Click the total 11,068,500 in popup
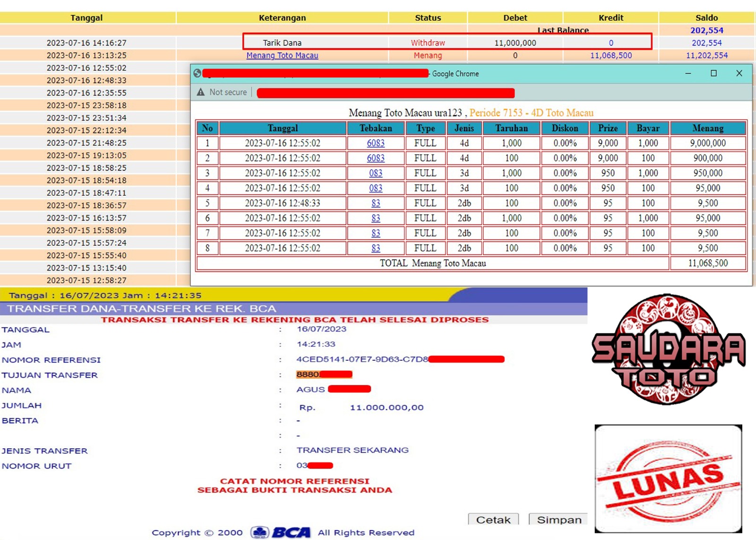The width and height of the screenshot is (756, 540). click(x=708, y=263)
